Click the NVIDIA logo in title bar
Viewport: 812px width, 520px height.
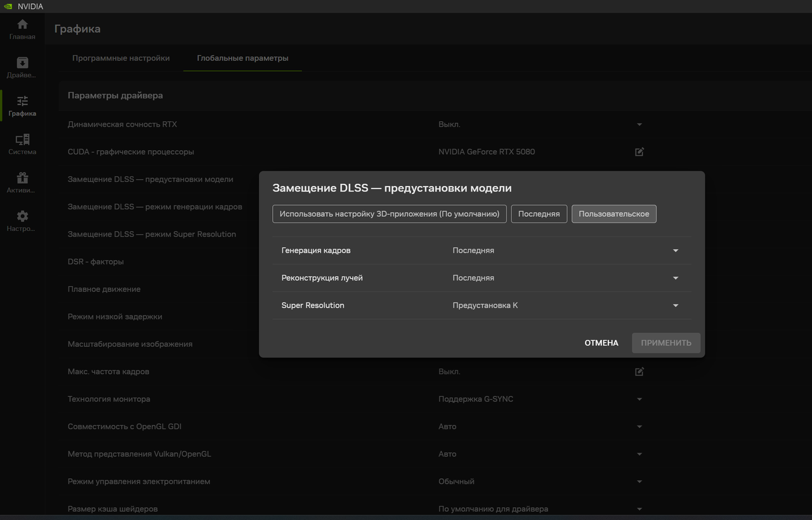click(8, 6)
